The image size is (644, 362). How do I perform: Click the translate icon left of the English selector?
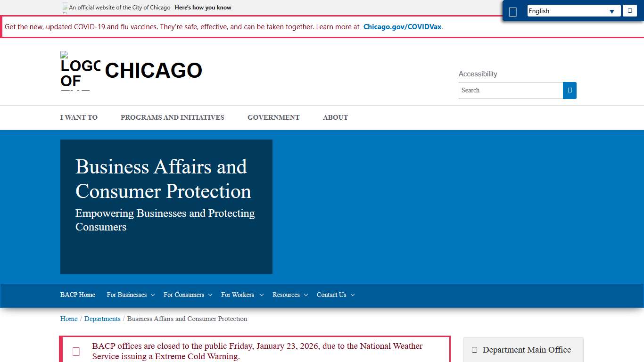point(513,10)
